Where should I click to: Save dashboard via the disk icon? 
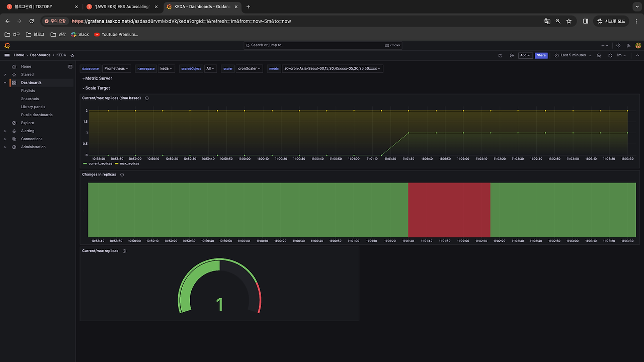[x=500, y=55]
